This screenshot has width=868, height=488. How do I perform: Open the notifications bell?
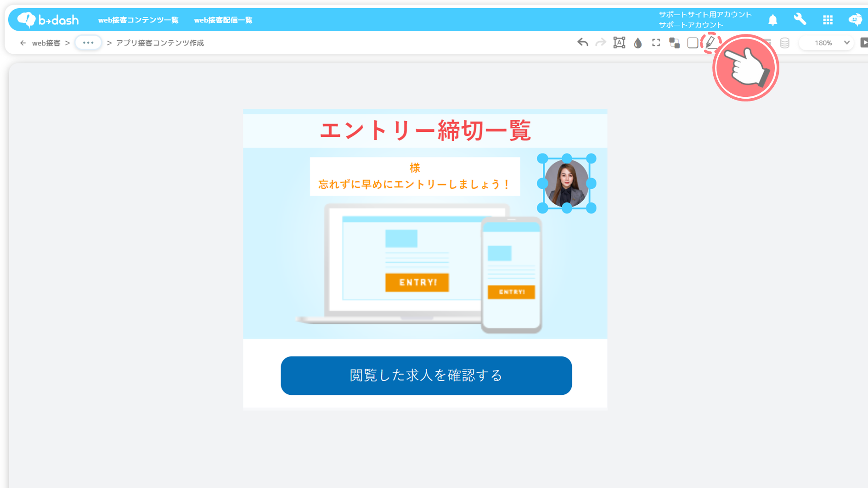tap(773, 20)
